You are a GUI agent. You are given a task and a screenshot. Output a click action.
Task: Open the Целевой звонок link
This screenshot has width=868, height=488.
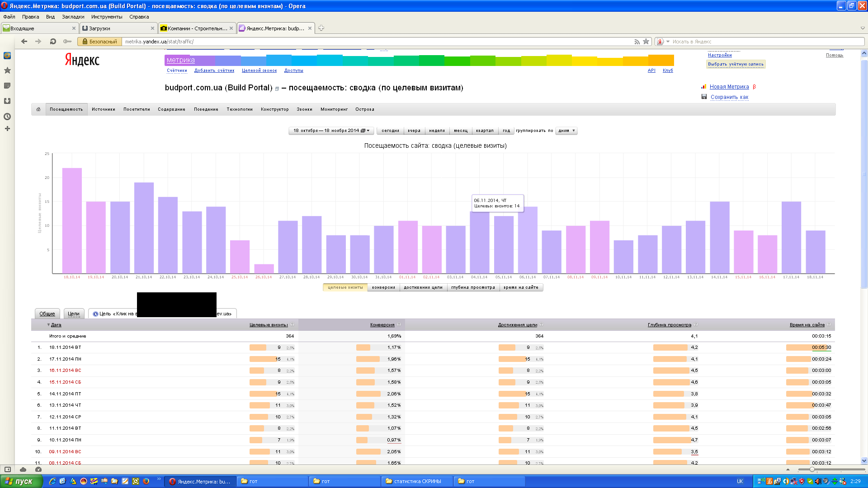tap(259, 70)
